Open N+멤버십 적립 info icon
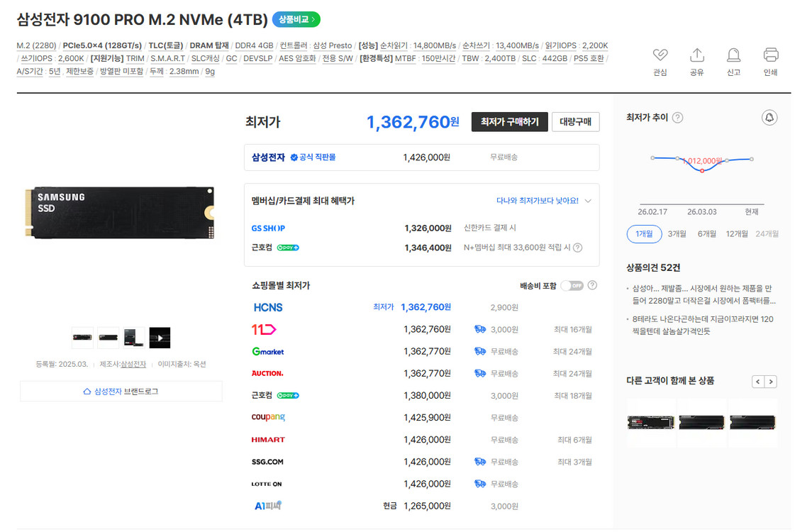 pyautogui.click(x=578, y=248)
